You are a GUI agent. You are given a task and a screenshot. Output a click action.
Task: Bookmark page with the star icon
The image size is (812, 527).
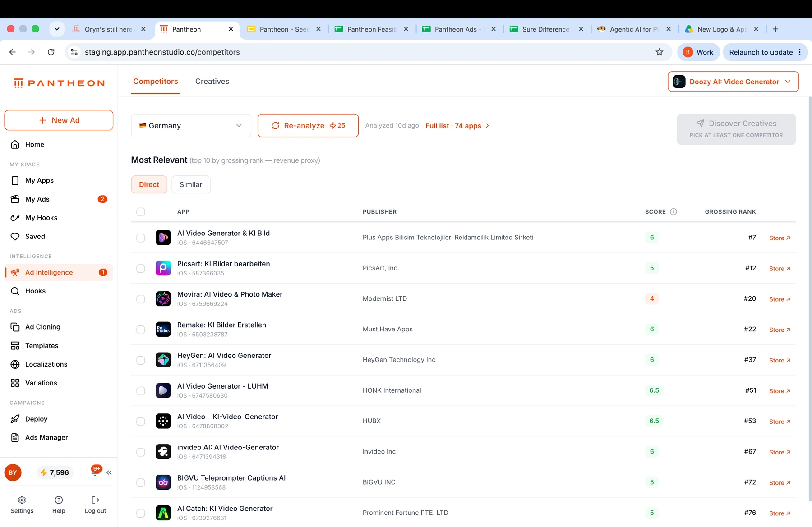tap(660, 52)
